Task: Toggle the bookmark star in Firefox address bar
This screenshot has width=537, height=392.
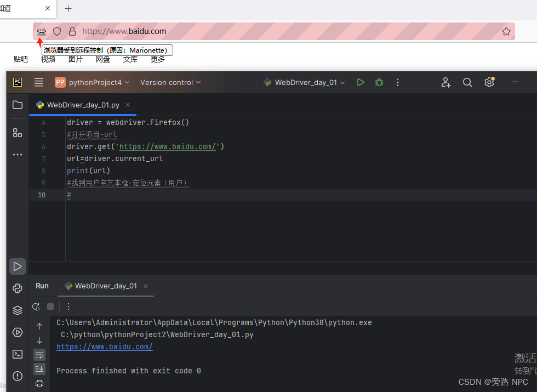Action: coord(506,31)
